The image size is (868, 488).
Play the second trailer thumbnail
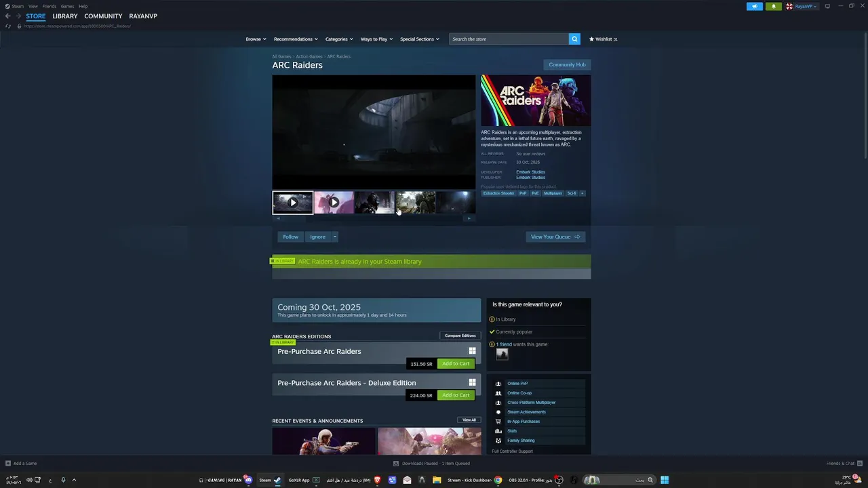pos(334,203)
